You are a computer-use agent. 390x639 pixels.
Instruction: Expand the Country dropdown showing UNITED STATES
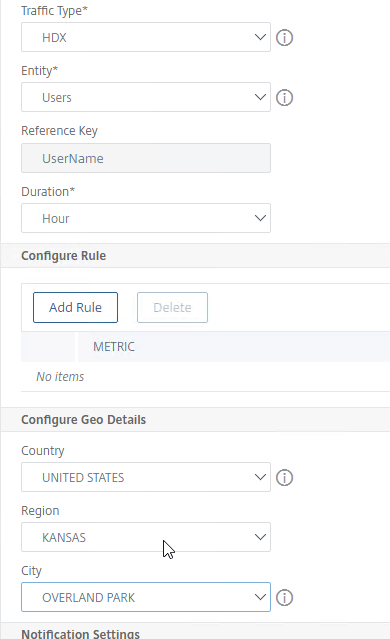146,477
